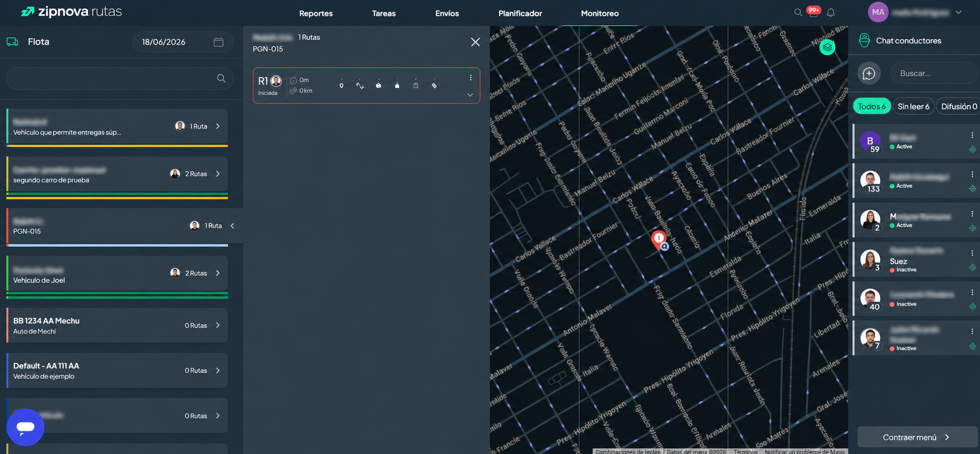Screen dimensions: 980x454
Task: Click '2 Rutas' on Vehículo de Joel
Action: pyautogui.click(x=196, y=273)
